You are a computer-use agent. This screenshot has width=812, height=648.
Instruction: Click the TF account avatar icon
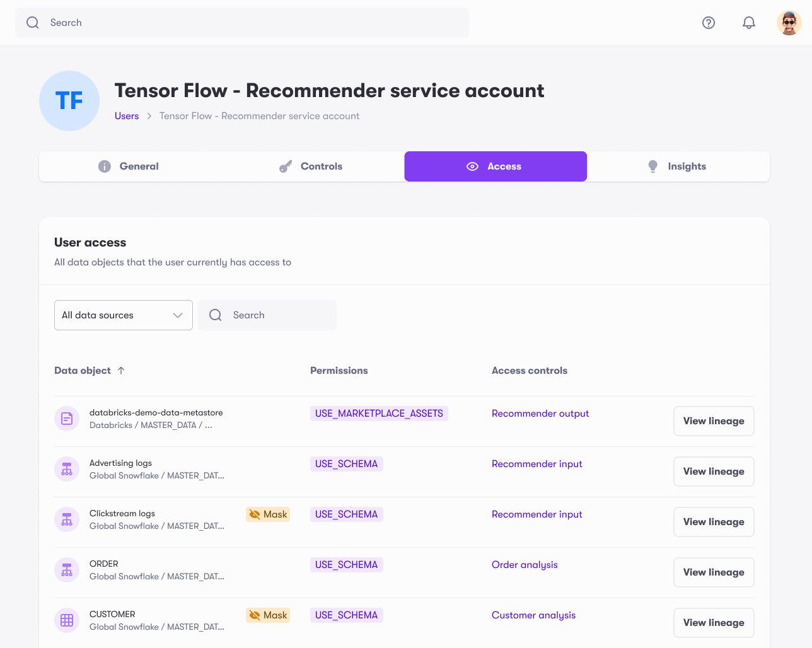[69, 101]
